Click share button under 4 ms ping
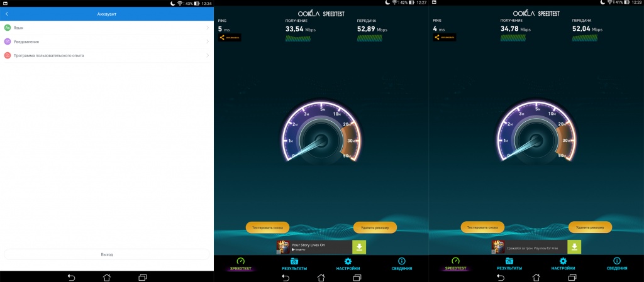Image resolution: width=644 pixels, height=282 pixels. point(445,37)
